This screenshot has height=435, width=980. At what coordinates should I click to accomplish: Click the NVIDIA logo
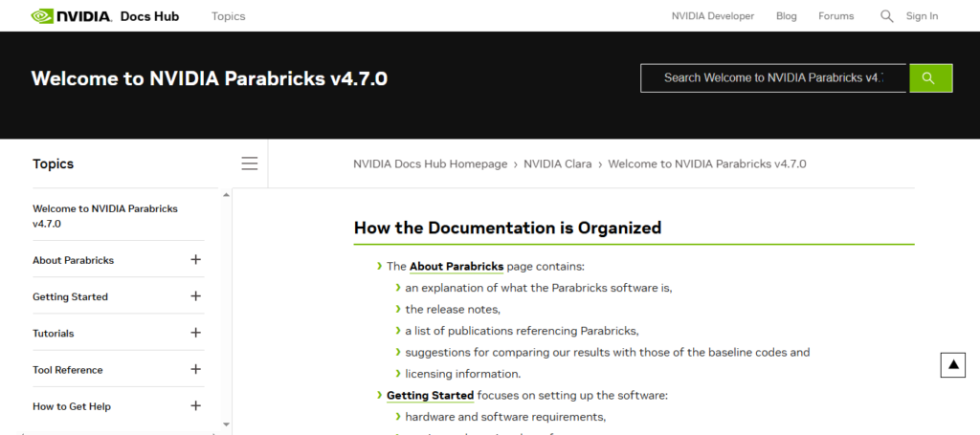tap(71, 16)
